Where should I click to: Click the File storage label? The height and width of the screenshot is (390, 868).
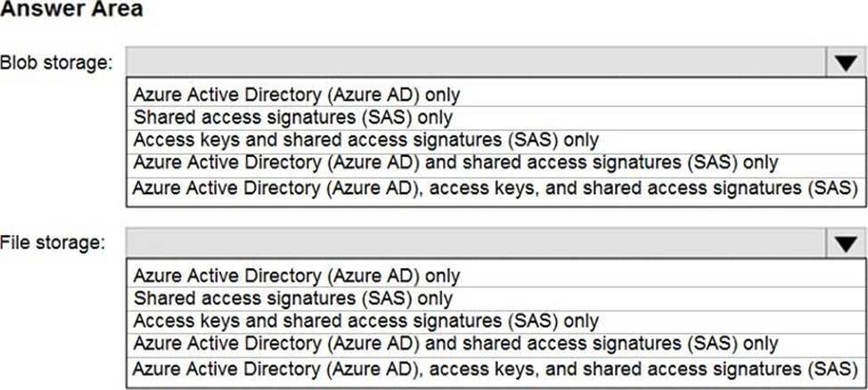pyautogui.click(x=53, y=243)
